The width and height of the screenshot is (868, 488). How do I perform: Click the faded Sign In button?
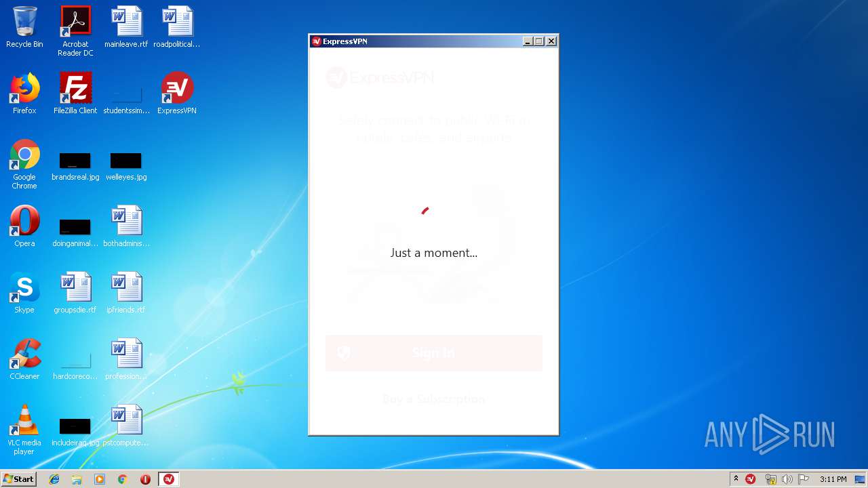[434, 353]
